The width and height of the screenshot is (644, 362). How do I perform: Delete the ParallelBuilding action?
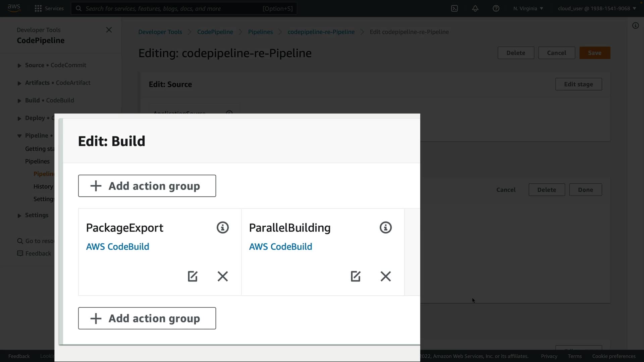tap(386, 276)
